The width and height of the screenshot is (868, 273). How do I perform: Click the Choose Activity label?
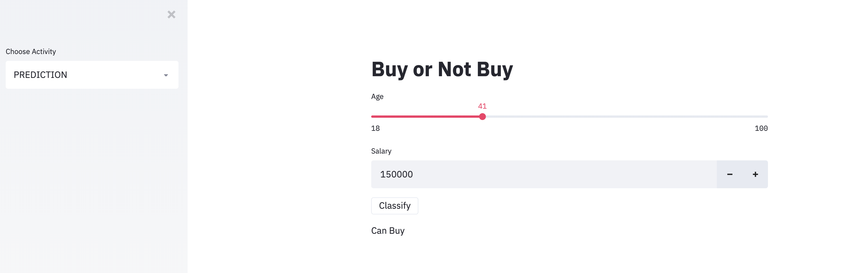click(x=31, y=51)
